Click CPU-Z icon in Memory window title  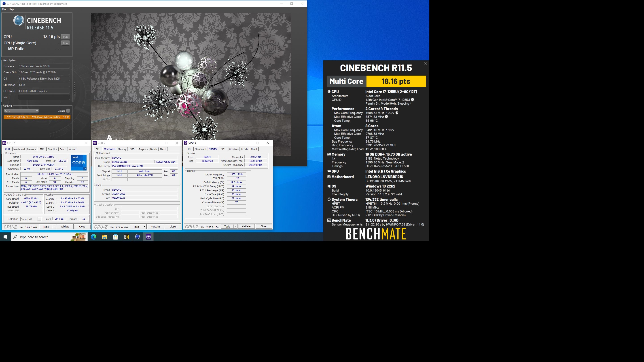(x=186, y=143)
